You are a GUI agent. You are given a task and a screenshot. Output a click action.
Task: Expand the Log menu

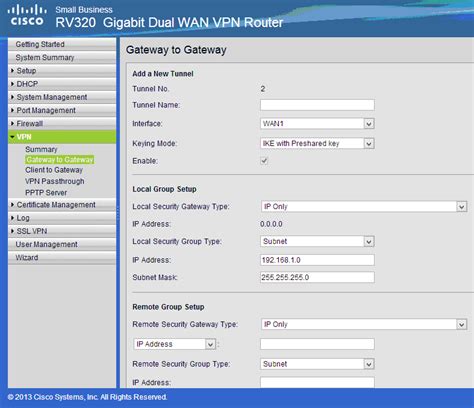click(62, 218)
